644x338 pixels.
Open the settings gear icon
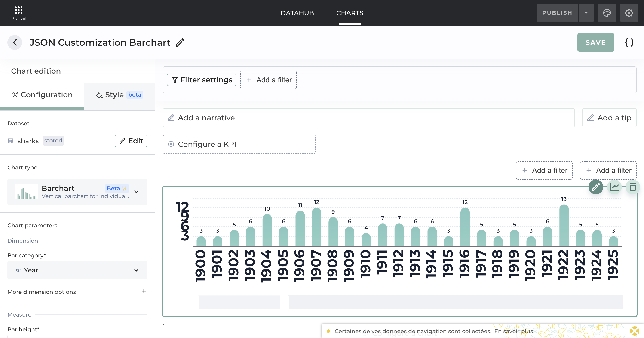pyautogui.click(x=629, y=13)
